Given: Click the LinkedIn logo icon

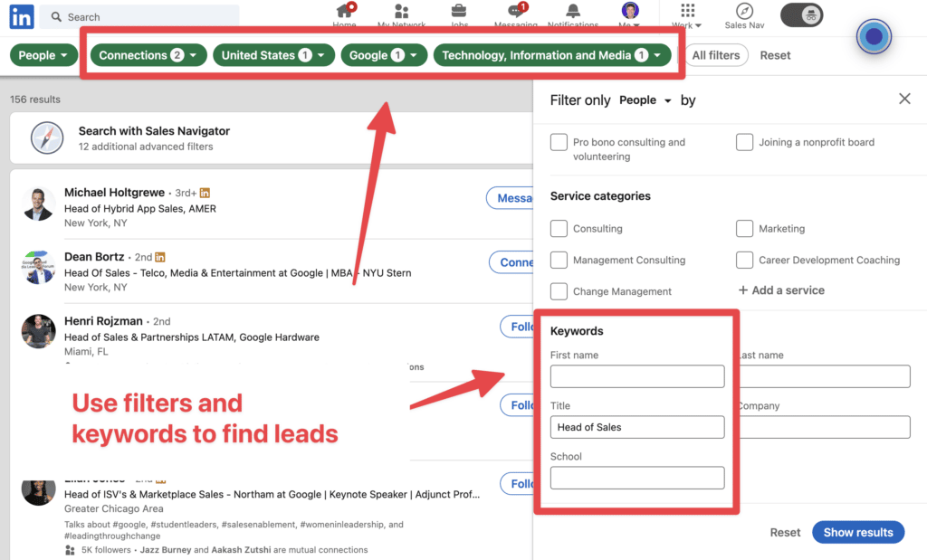Looking at the screenshot, I should click(x=22, y=17).
